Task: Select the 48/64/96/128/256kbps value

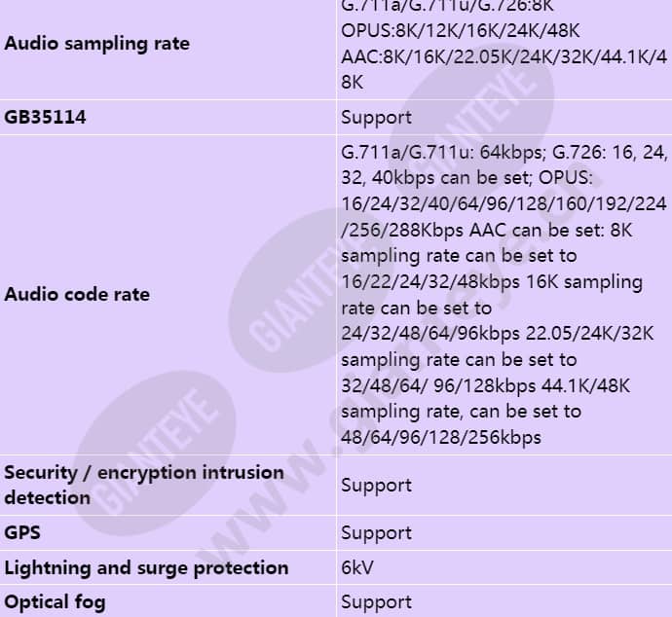Action: pos(441,437)
